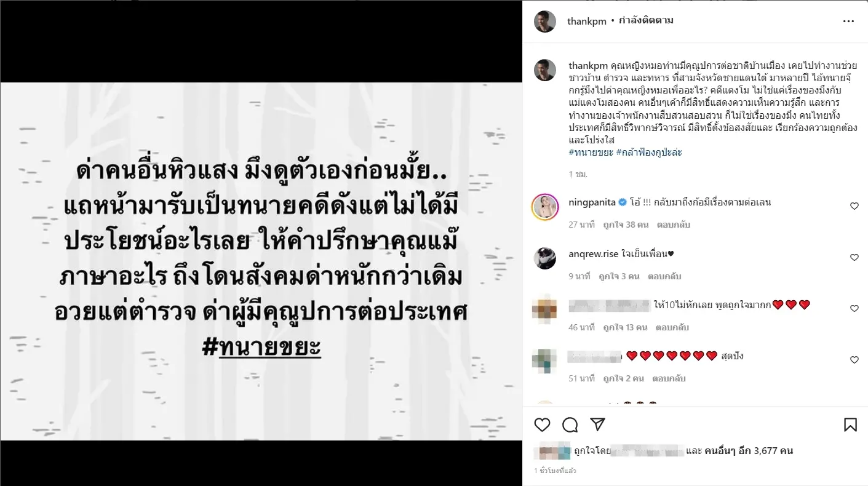
Task: Like anqrew.rise's comment
Action: 854,257
